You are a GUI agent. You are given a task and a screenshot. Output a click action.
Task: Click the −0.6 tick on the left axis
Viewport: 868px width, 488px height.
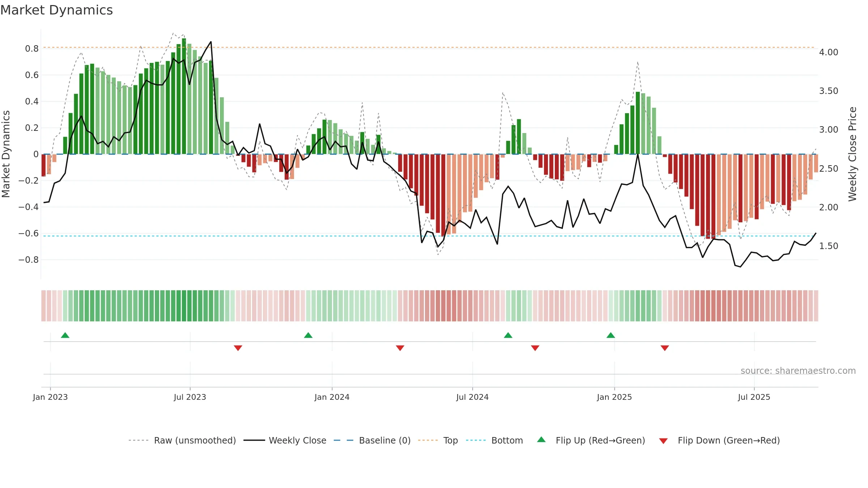pyautogui.click(x=29, y=234)
